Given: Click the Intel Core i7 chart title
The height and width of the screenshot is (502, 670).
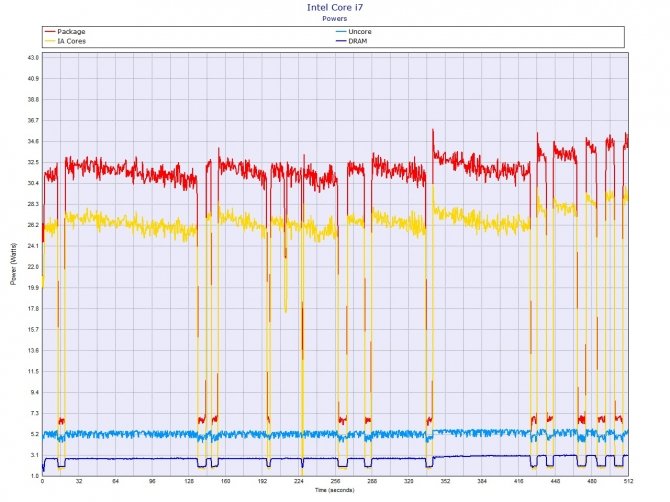Looking at the screenshot, I should [335, 7].
